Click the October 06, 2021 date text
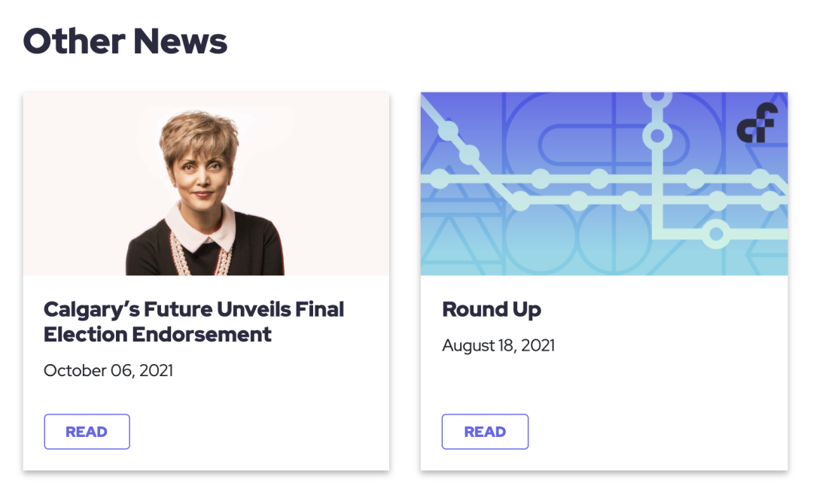Viewport: 813px width, 504px height. [x=108, y=370]
